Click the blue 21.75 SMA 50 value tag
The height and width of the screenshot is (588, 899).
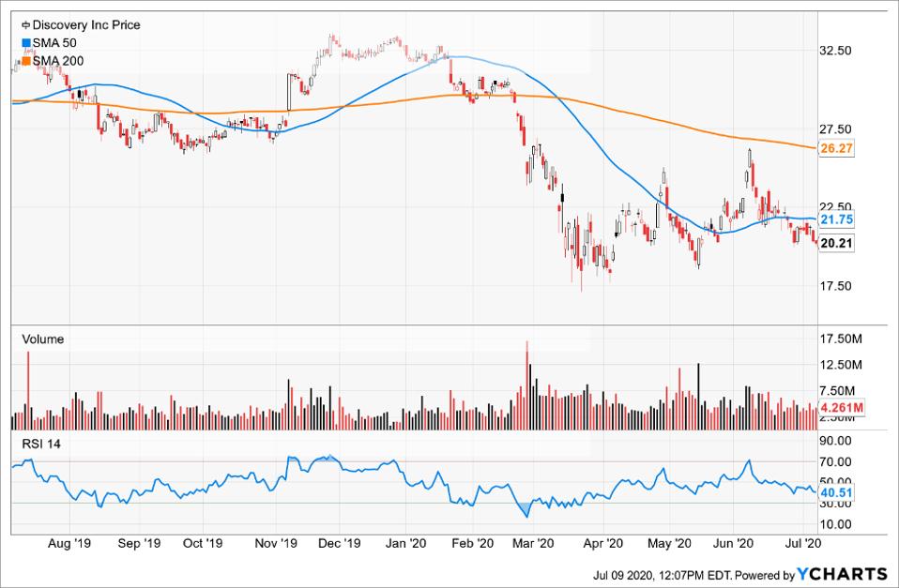click(x=836, y=219)
